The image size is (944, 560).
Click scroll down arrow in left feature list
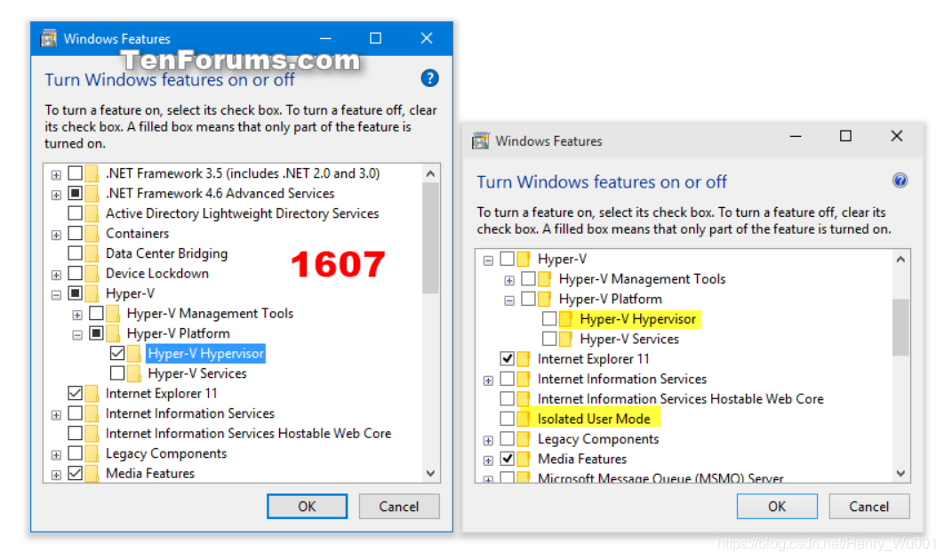pos(430,473)
